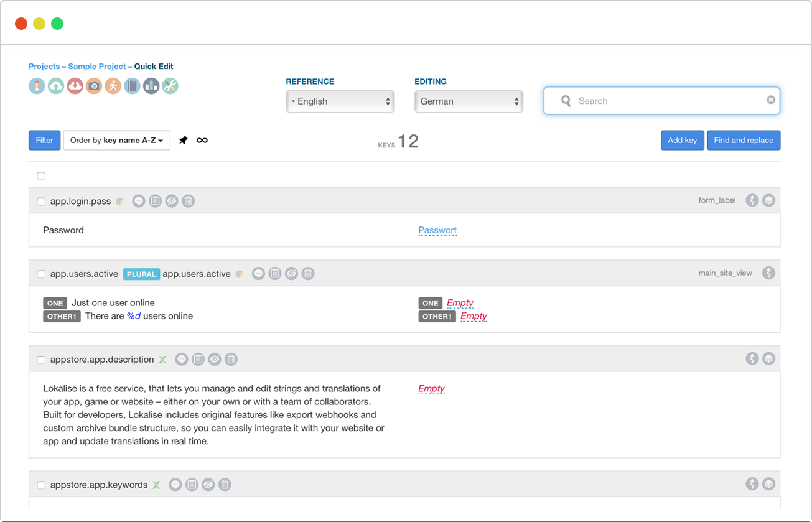Check the appstore.app.keywords key checkbox
This screenshot has height=522, width=812.
[41, 485]
